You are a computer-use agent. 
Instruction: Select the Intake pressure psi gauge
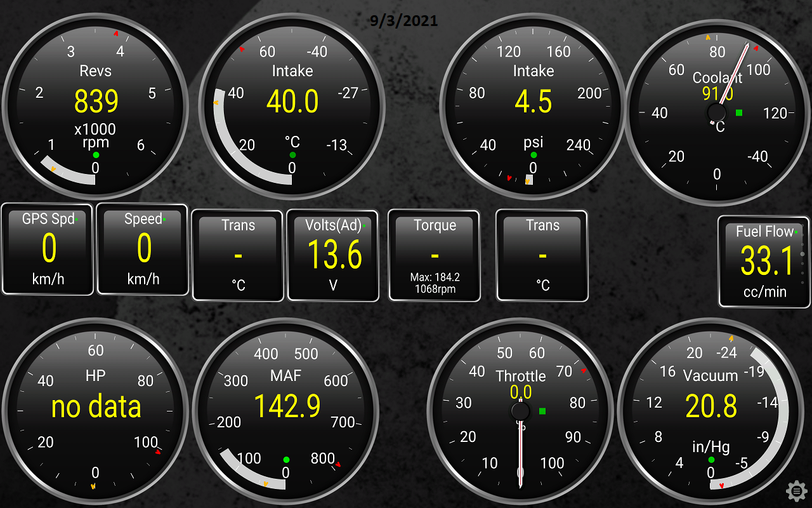point(533,107)
